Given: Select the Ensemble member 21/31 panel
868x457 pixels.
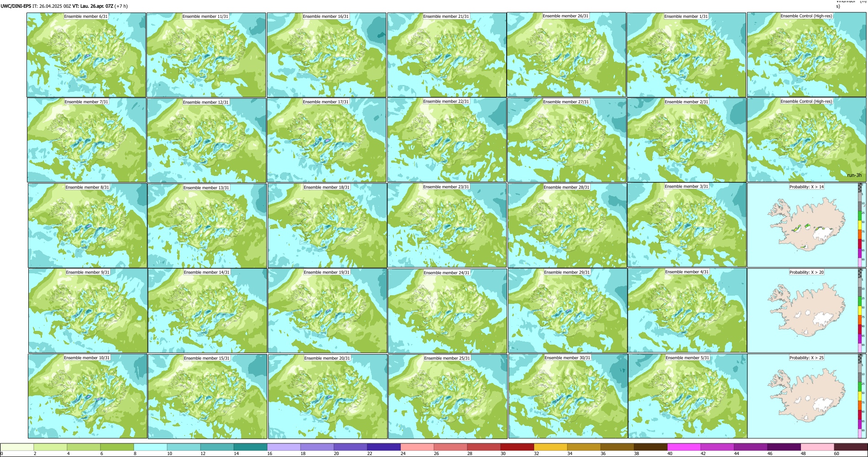Looking at the screenshot, I should [447, 55].
